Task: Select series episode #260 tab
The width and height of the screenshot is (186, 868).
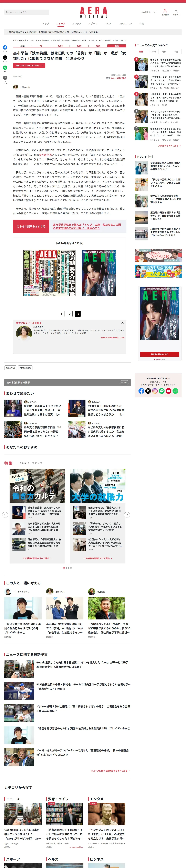Action: pyautogui.click(x=98, y=46)
